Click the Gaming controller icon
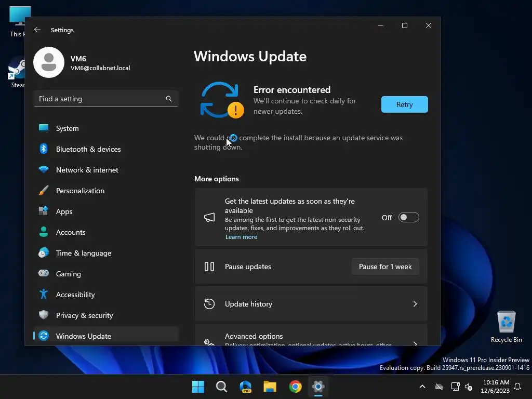This screenshot has height=399, width=532. pos(44,273)
